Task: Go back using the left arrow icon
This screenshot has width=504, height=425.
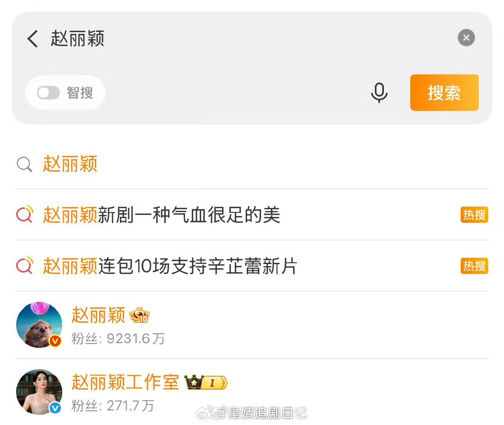Action: 33,39
